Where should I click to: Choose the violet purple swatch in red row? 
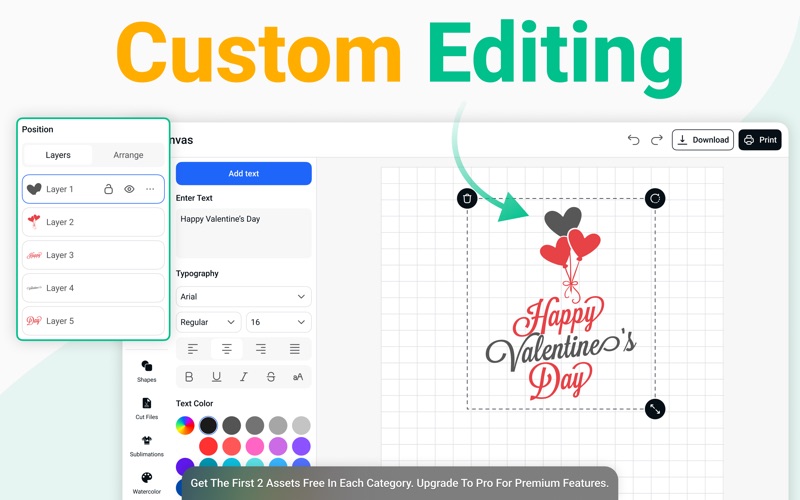(301, 446)
